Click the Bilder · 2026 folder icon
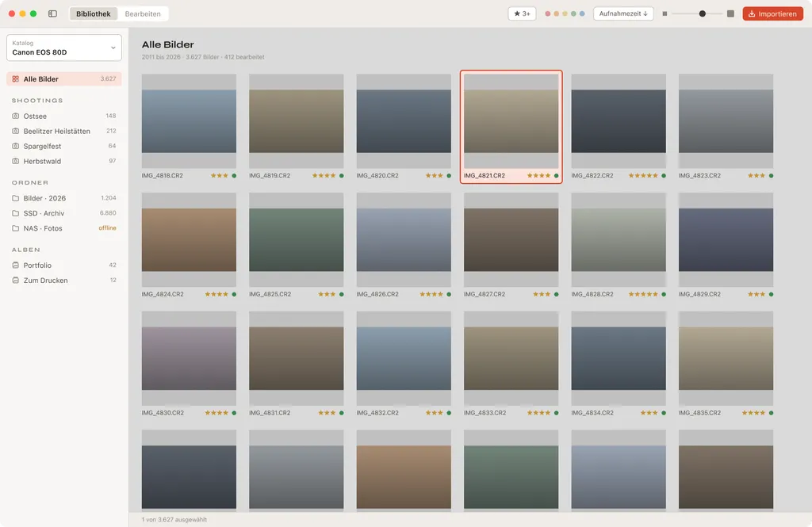812x527 pixels. 16,198
